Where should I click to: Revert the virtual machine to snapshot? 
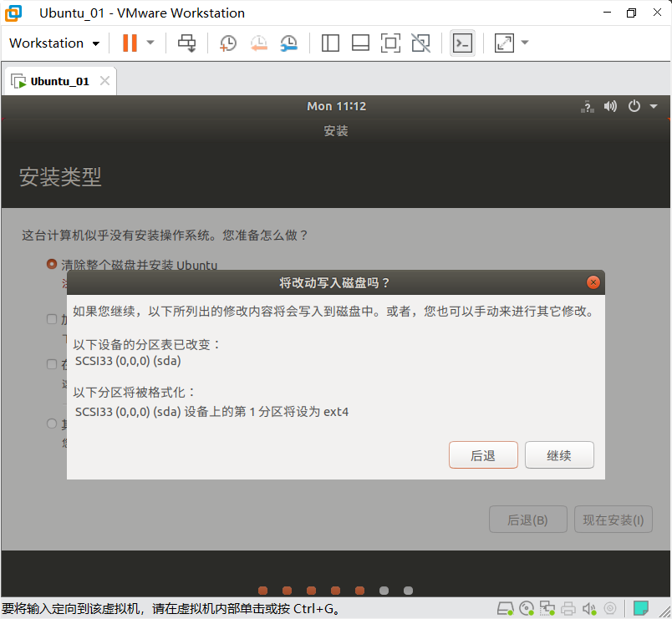coord(259,43)
